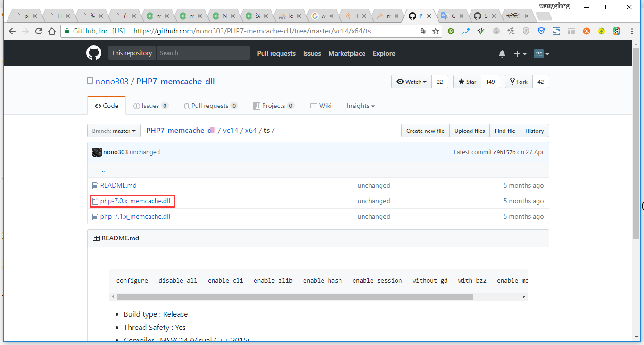Open the commit History button
The width and height of the screenshot is (644, 345).
point(535,131)
